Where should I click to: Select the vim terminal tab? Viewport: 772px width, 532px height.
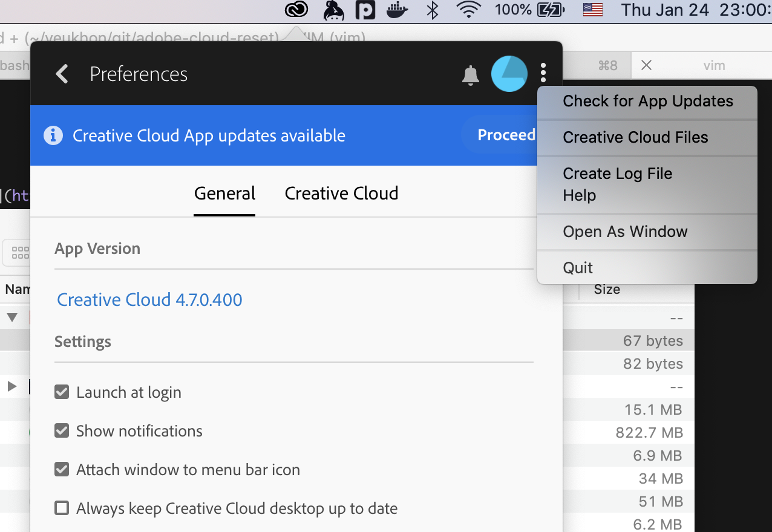click(x=702, y=65)
